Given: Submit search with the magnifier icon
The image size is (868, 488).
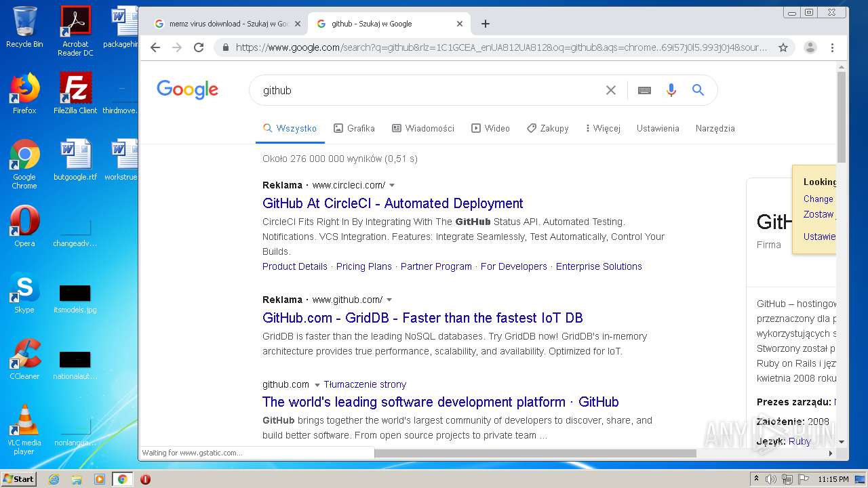Looking at the screenshot, I should tap(698, 90).
